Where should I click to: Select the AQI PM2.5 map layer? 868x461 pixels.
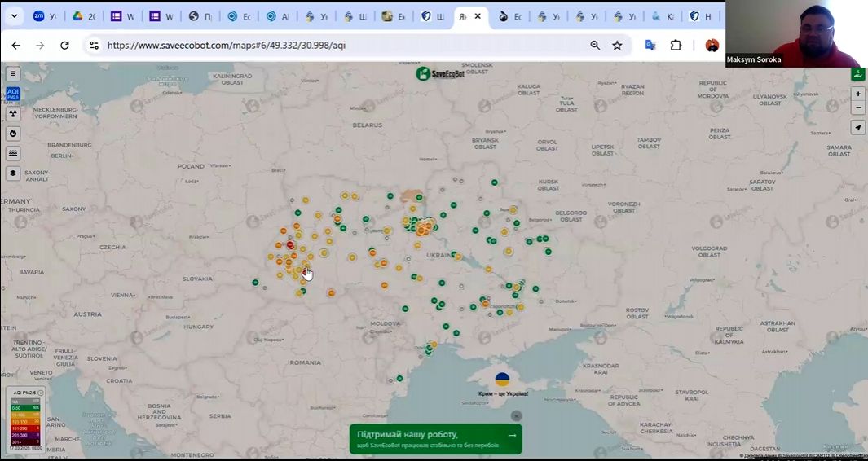[12, 94]
